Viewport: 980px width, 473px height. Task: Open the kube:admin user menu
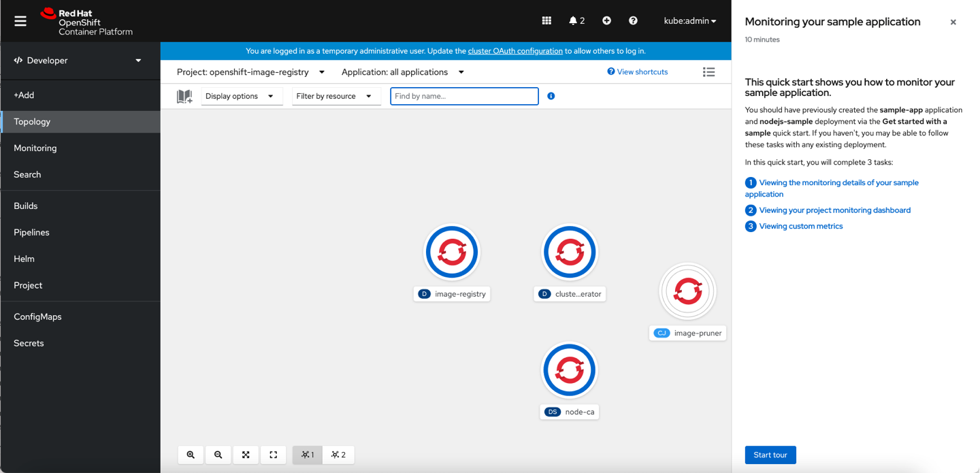[x=690, y=21]
